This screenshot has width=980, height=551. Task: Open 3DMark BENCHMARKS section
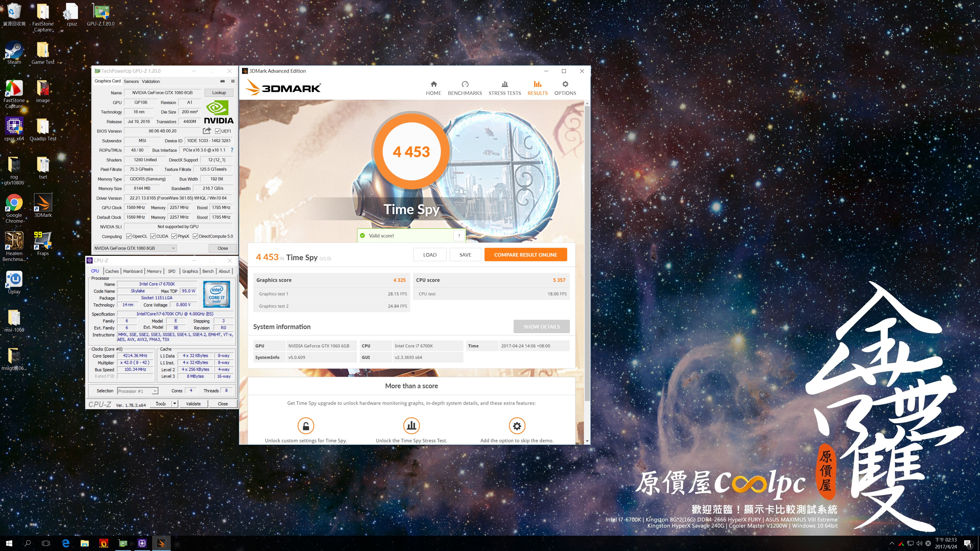point(465,88)
